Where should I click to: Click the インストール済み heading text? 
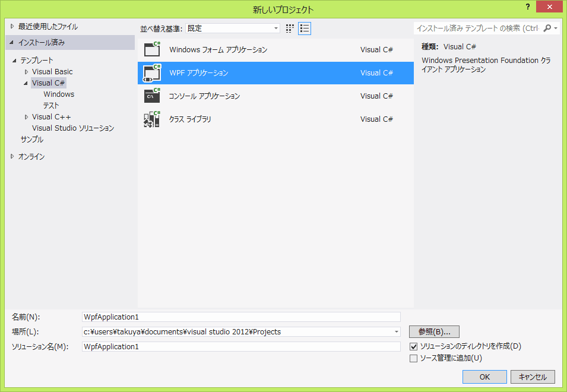(42, 43)
